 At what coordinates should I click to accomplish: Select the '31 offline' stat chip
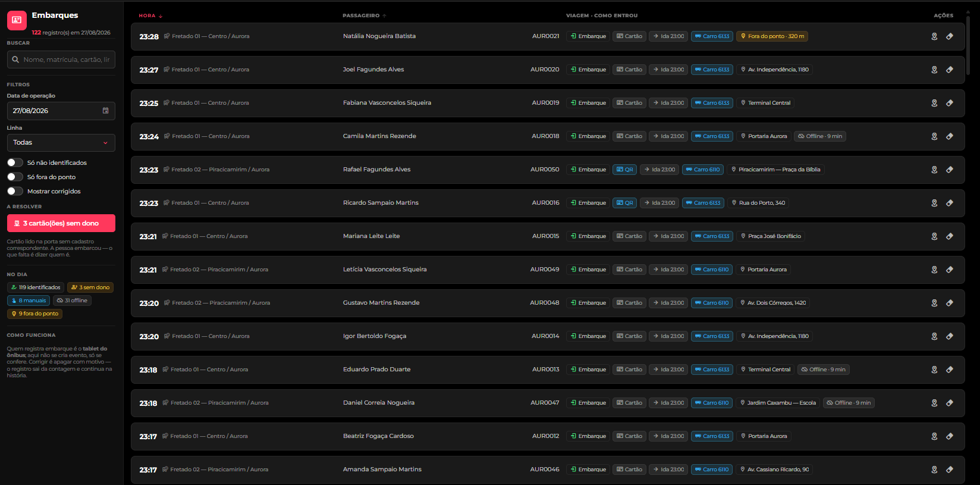click(x=72, y=301)
